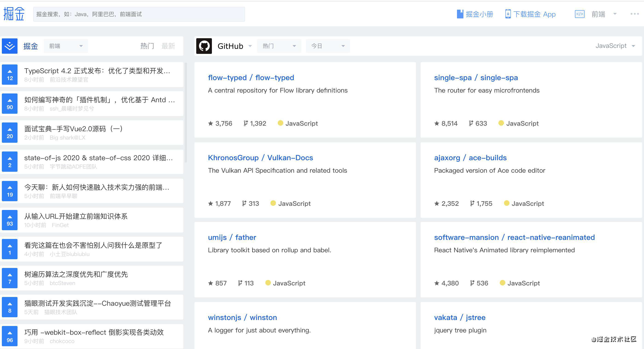Upvote the TypeScript 4.2 article
The height and width of the screenshot is (349, 644).
coord(9,74)
